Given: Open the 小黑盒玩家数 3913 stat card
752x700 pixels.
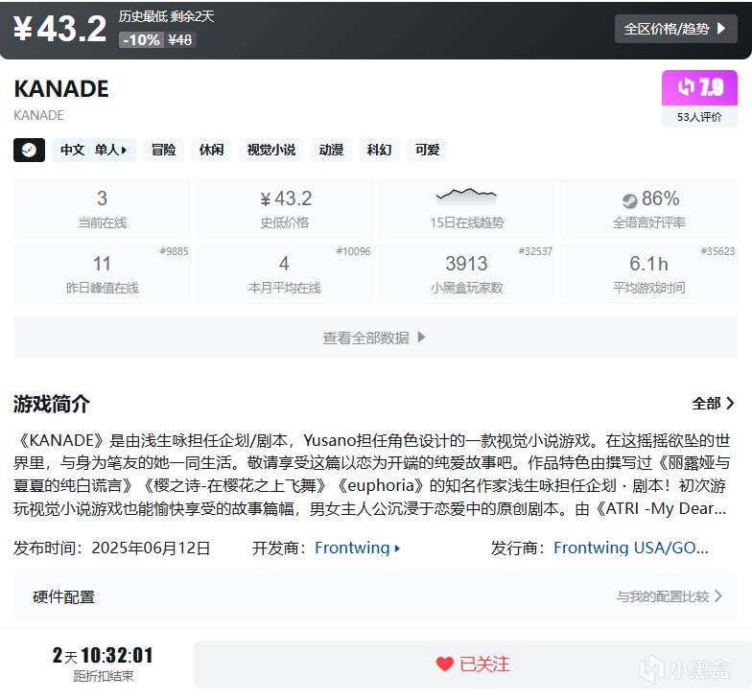Looking at the screenshot, I should (x=466, y=273).
